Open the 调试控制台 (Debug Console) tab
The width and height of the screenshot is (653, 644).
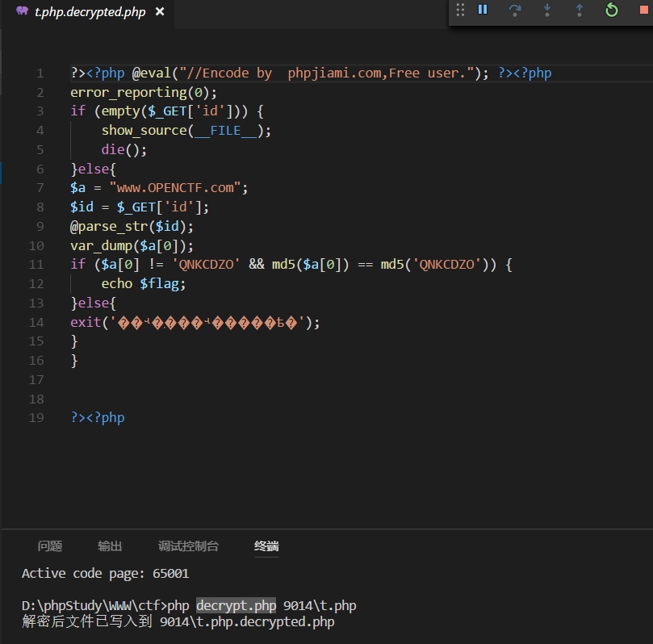(x=188, y=546)
